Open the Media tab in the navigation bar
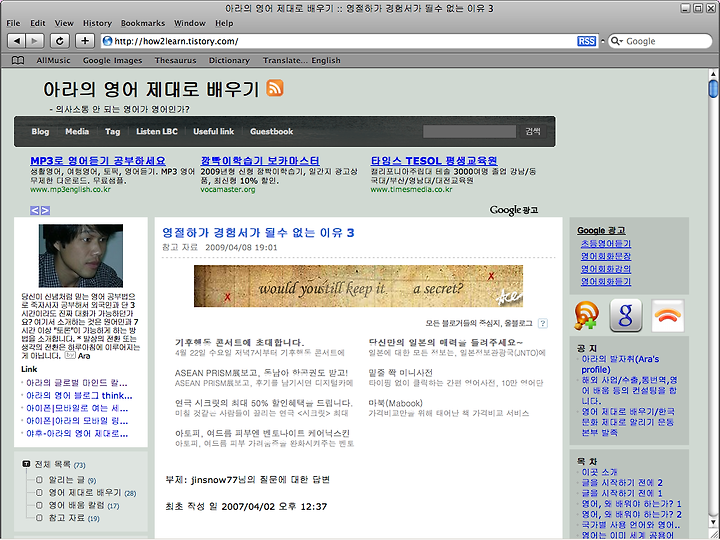Viewport: 720px width, 540px height. pos(77,131)
